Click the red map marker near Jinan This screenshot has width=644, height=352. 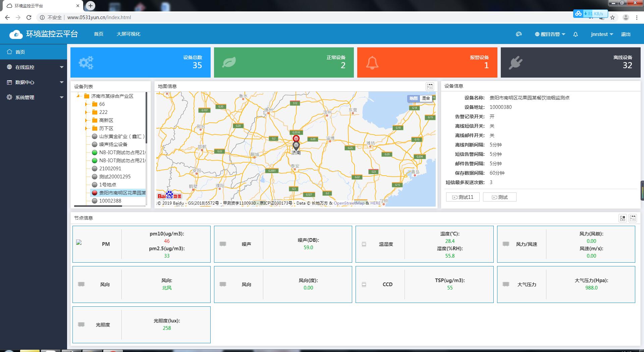click(296, 138)
